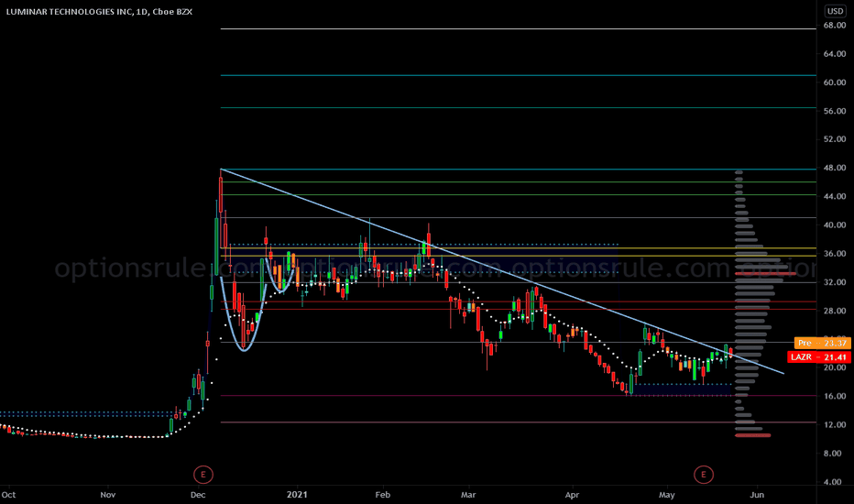This screenshot has height=504, width=854.
Task: Click the 16.00 price axis label
Action: [x=835, y=396]
